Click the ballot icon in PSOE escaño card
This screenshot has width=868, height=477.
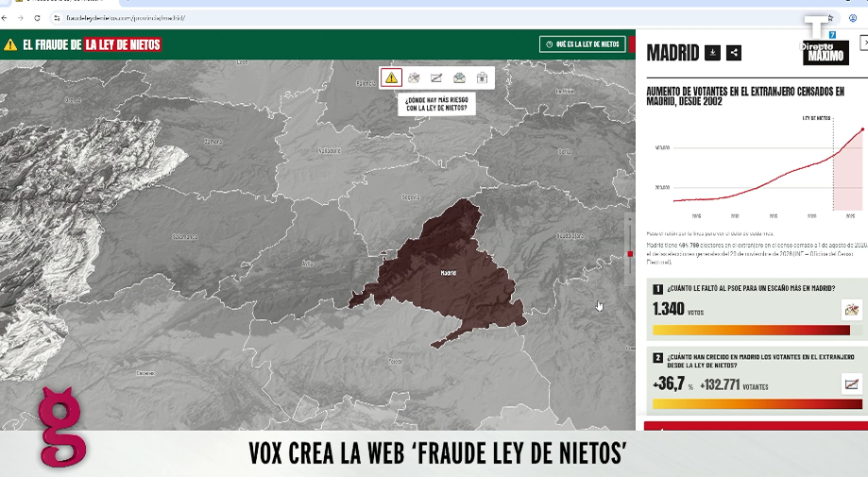[851, 309]
